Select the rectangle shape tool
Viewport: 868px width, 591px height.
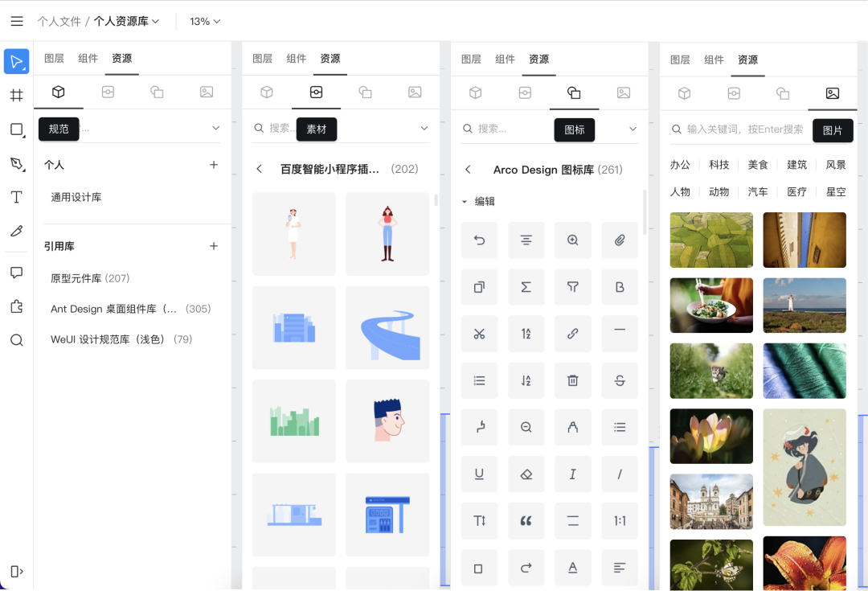[17, 129]
